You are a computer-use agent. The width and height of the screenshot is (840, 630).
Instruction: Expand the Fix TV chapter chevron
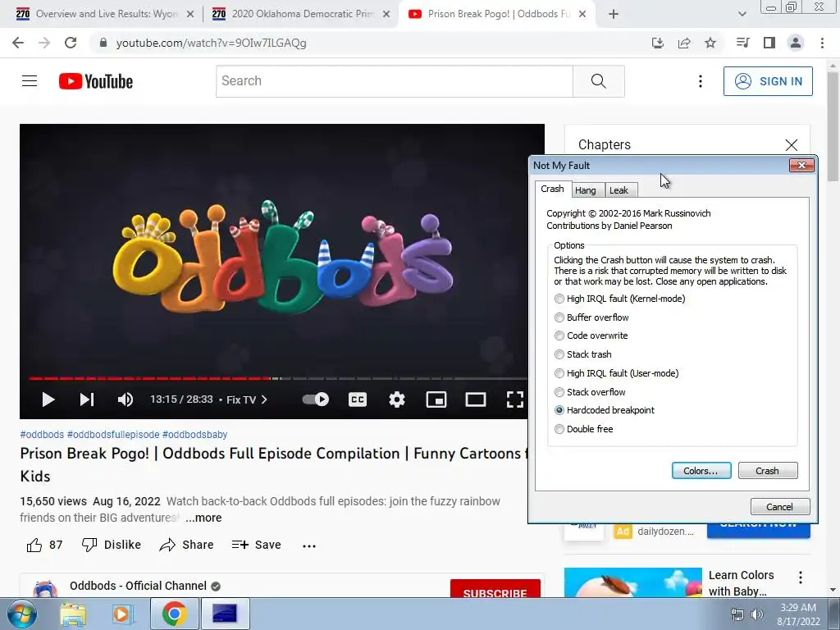point(264,399)
